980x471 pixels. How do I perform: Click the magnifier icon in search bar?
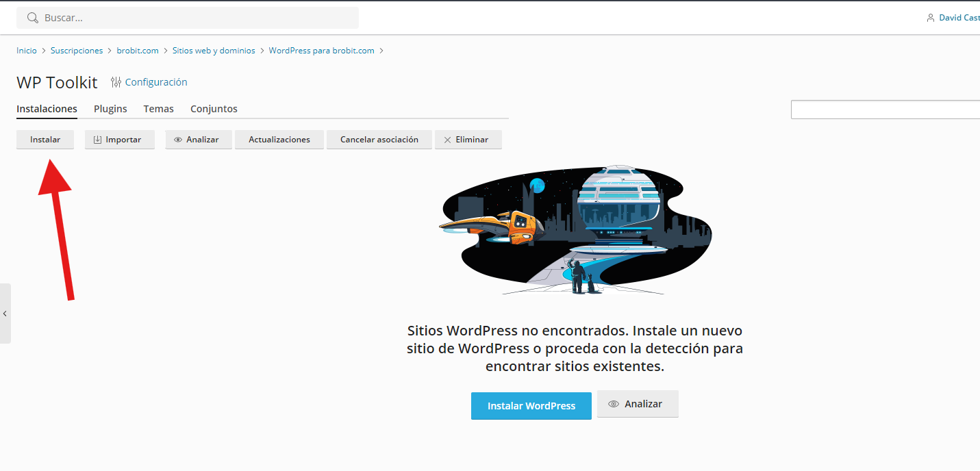(32, 18)
